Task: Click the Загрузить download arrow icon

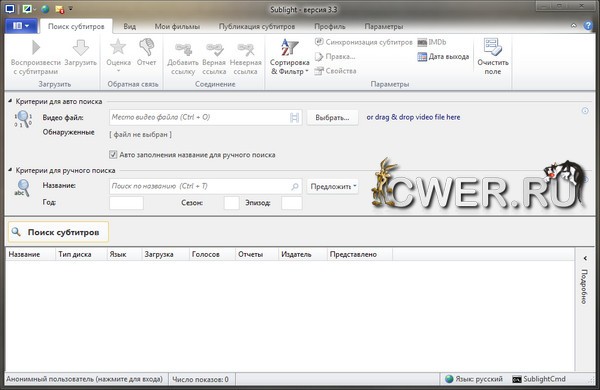Action: coord(80,48)
